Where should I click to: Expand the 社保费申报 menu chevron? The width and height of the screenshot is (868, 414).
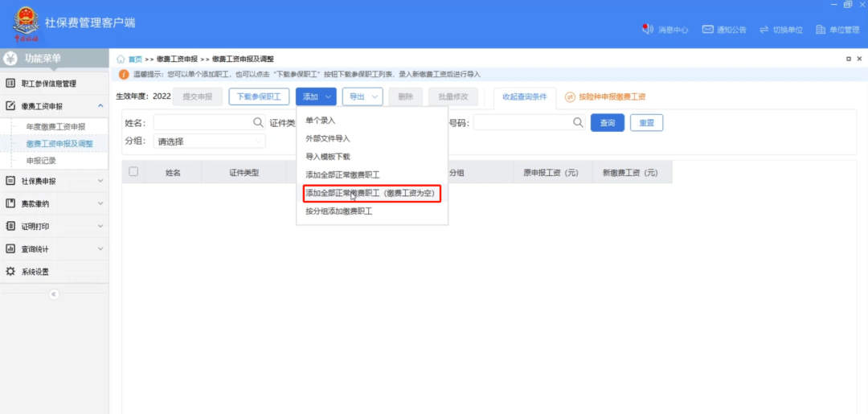(100, 180)
